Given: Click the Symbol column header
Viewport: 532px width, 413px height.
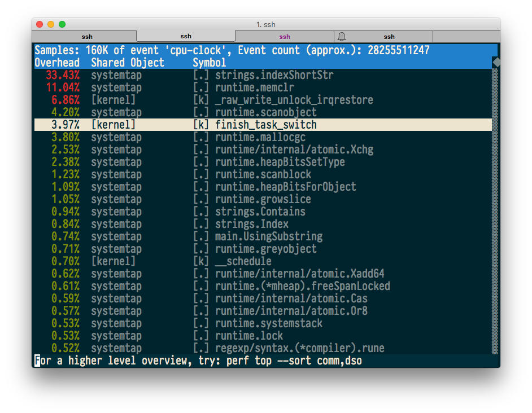Looking at the screenshot, I should [x=210, y=63].
